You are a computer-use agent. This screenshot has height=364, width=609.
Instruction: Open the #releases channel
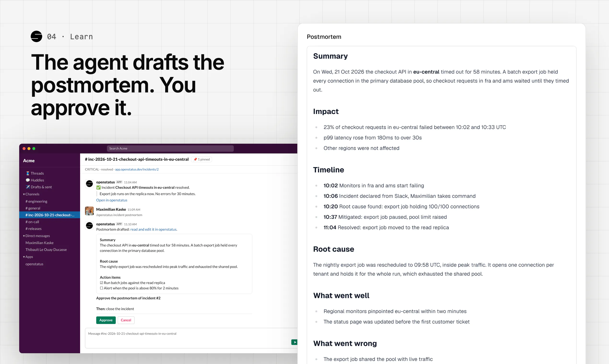33,229
